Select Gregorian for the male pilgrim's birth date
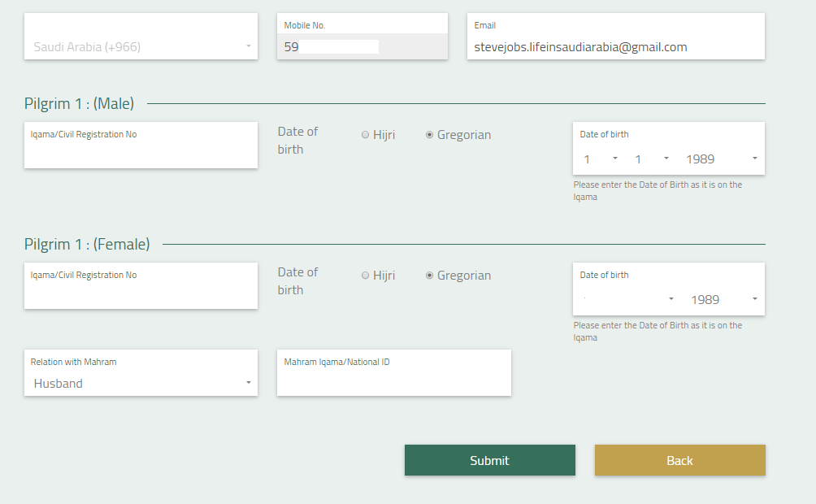The image size is (816, 504). (x=430, y=135)
